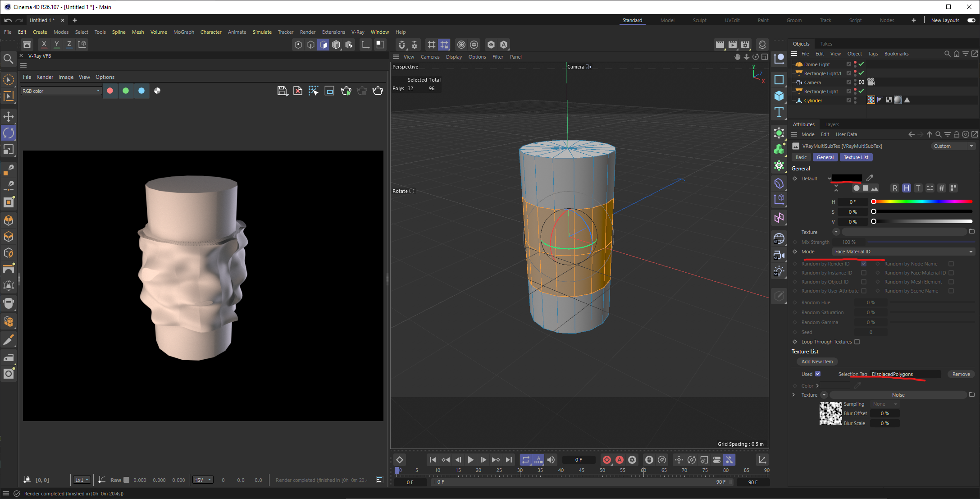The width and height of the screenshot is (980, 499).
Task: Toggle Random by Mesh Element checkbox
Action: click(x=951, y=282)
